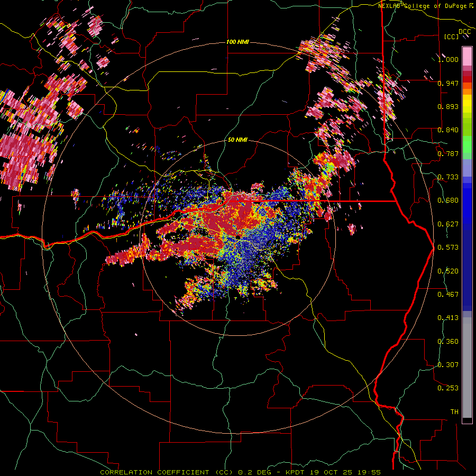Click the 0.467 color scale value
Screen dimensions: 476x476
448,295
